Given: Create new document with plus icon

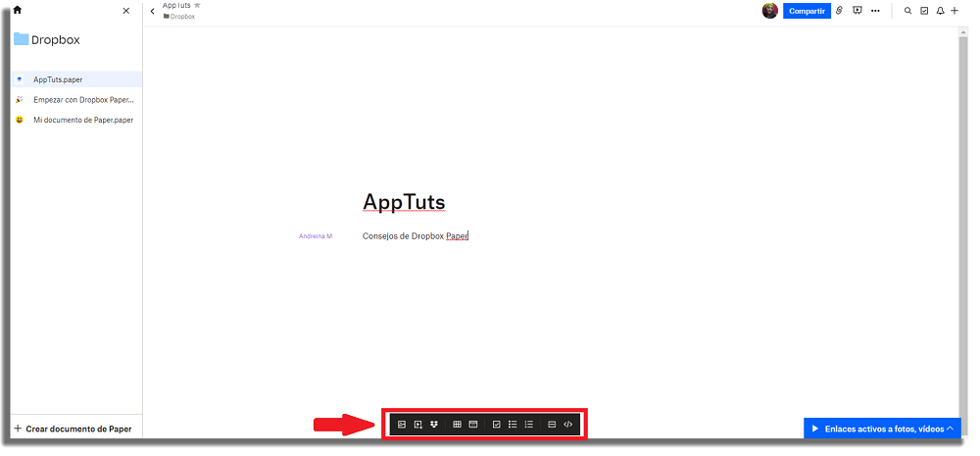Looking at the screenshot, I should (x=955, y=11).
